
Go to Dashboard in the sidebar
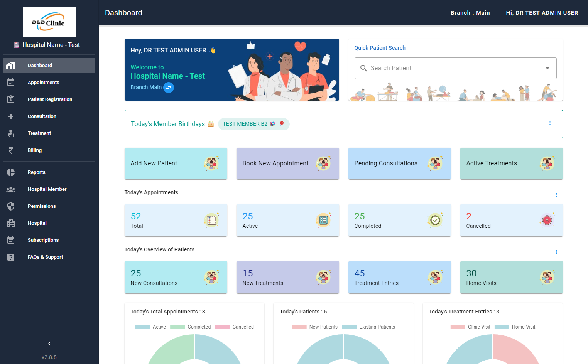(49, 66)
